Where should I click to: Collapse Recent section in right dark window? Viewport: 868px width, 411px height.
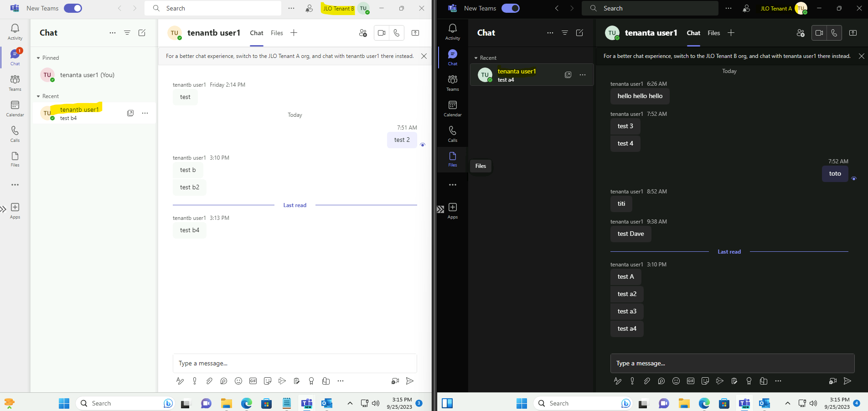[476, 58]
